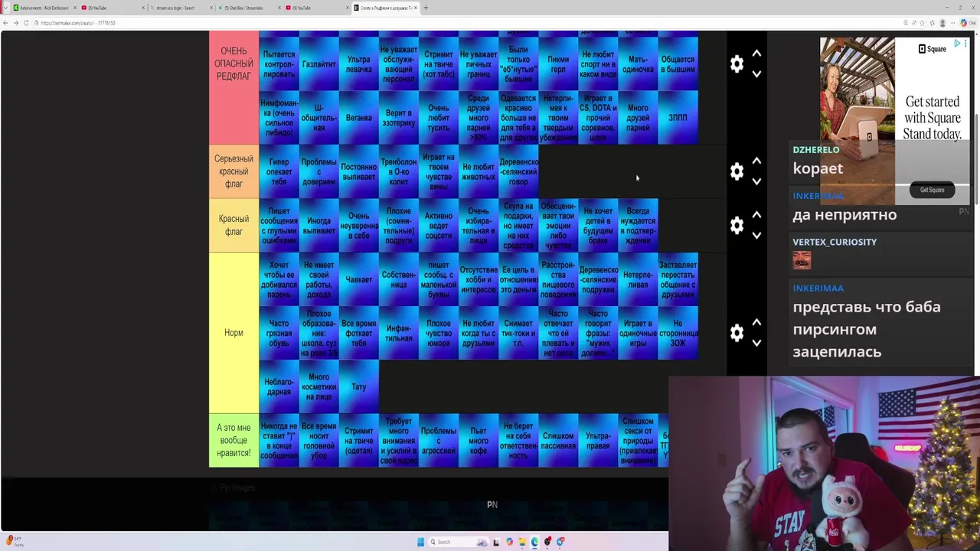The height and width of the screenshot is (551, 980).
Task: Select the 'Газлайтит' tile
Action: pyautogui.click(x=318, y=64)
